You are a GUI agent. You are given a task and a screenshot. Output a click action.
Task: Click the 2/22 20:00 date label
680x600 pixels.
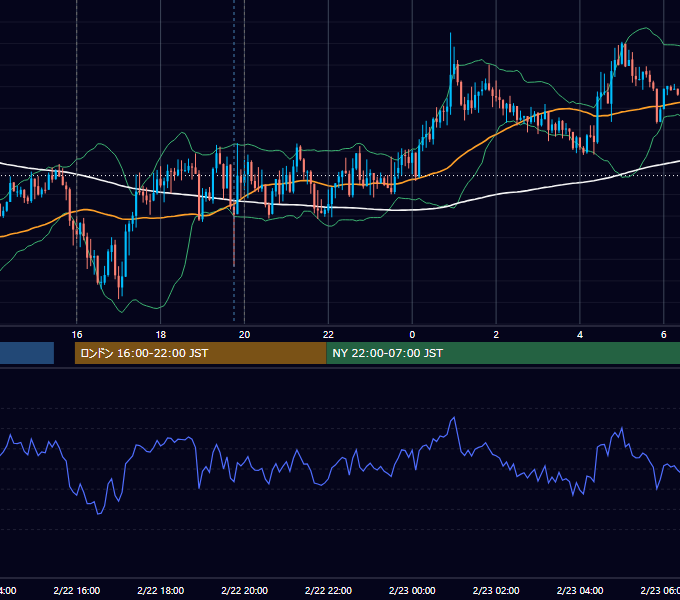245,590
